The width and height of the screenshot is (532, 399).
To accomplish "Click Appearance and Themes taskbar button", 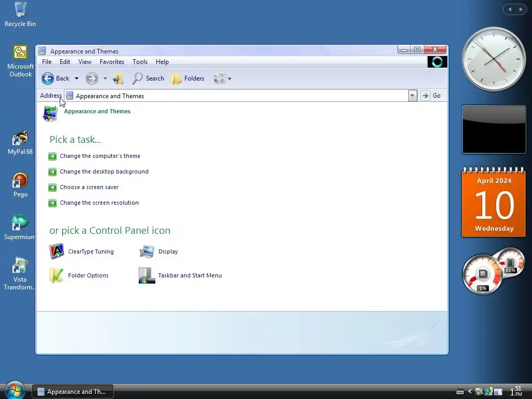I will click(73, 392).
